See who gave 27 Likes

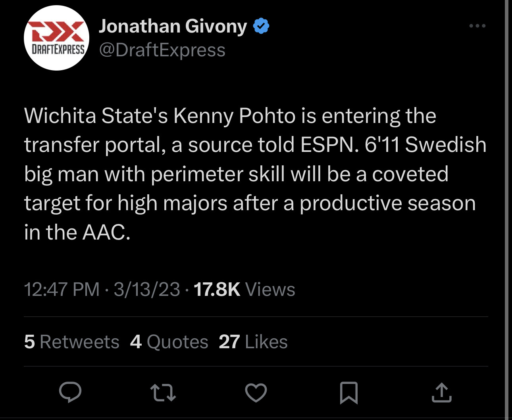pos(253,342)
